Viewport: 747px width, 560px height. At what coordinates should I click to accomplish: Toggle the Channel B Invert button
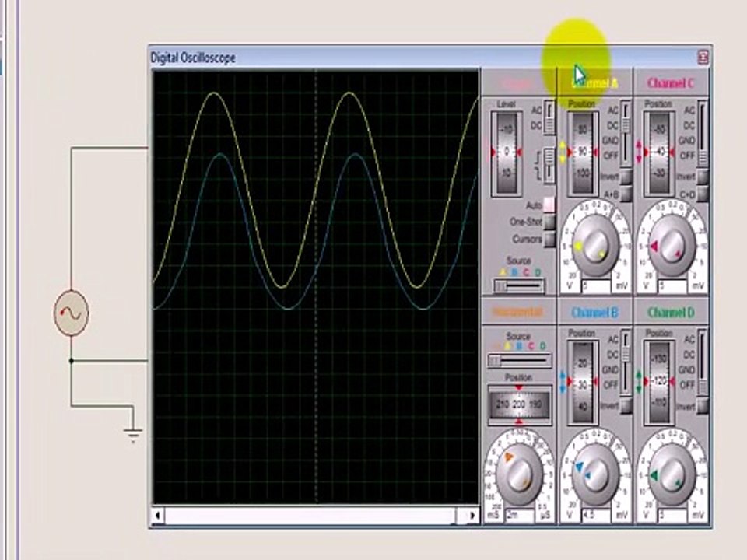pos(626,406)
